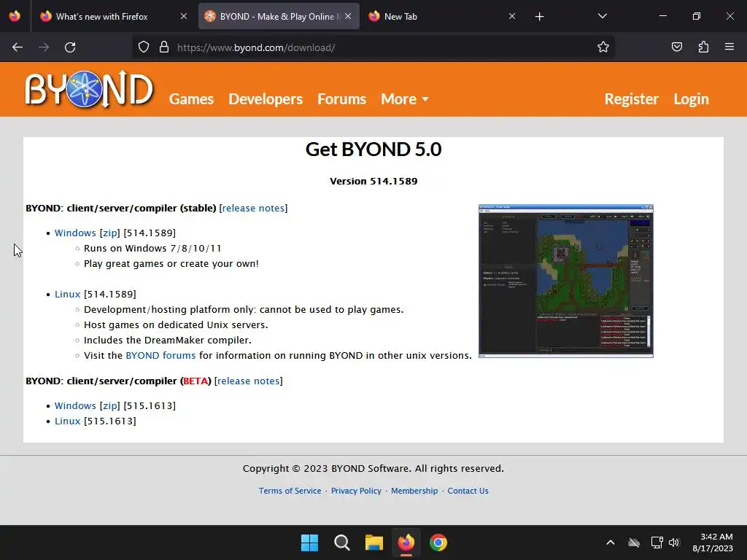Click the volume speaker tray icon

tap(673, 542)
